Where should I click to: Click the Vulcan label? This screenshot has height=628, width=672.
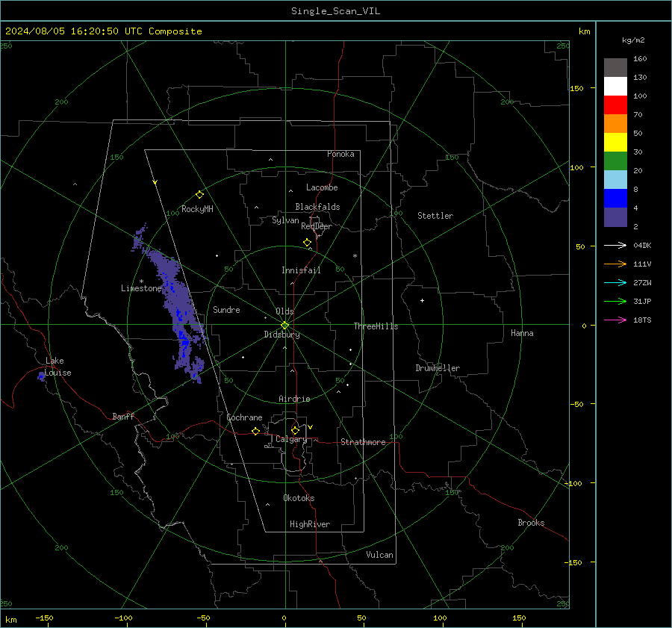380,555
